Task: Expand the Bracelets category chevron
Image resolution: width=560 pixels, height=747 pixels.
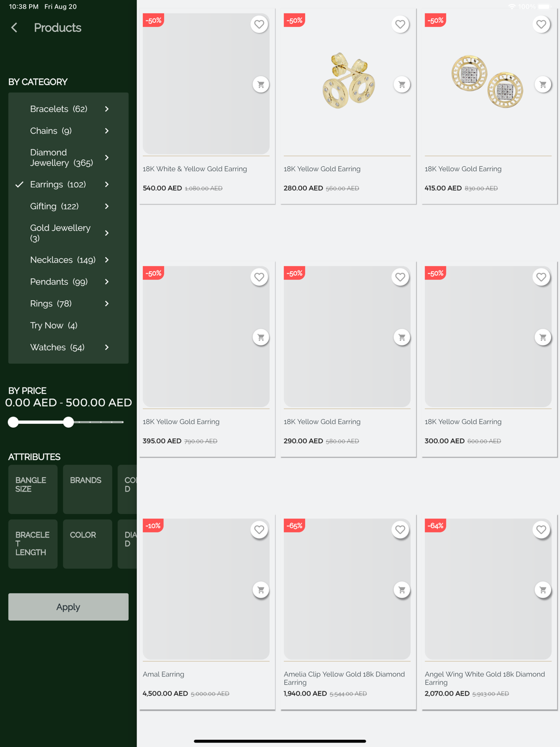Action: [x=107, y=109]
